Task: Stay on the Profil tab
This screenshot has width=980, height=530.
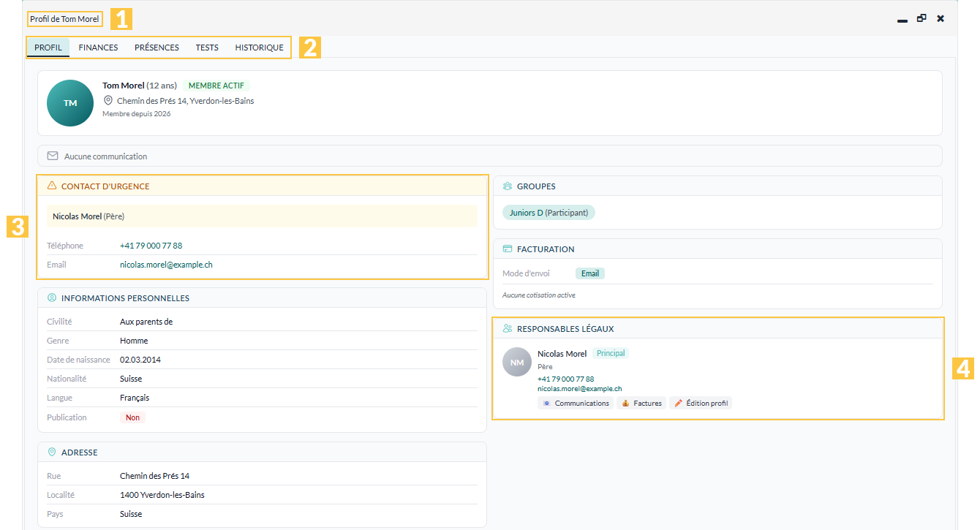Action: [x=48, y=48]
